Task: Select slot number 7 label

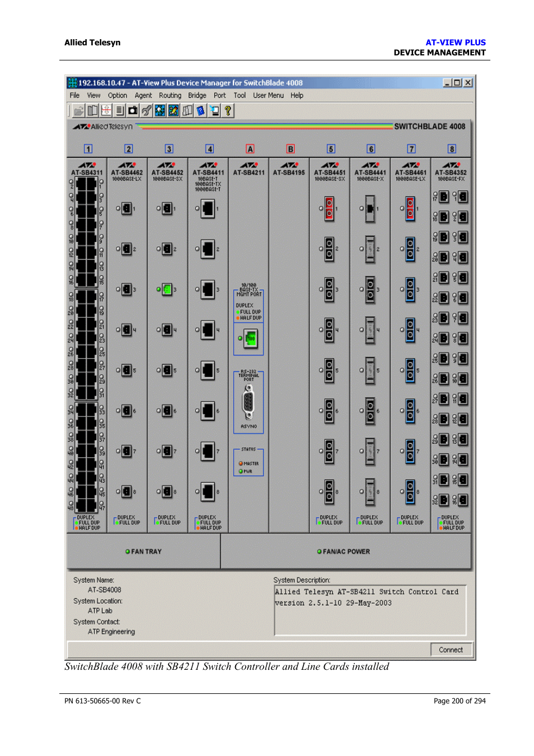Action: (411, 149)
